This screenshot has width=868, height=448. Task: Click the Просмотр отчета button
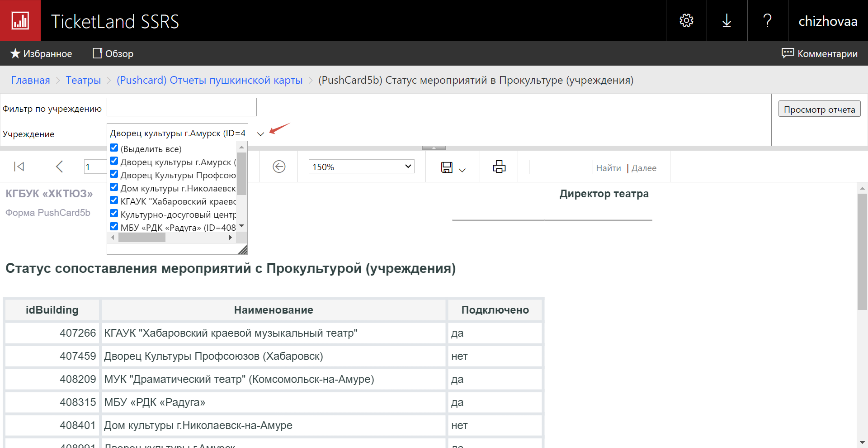pos(819,109)
